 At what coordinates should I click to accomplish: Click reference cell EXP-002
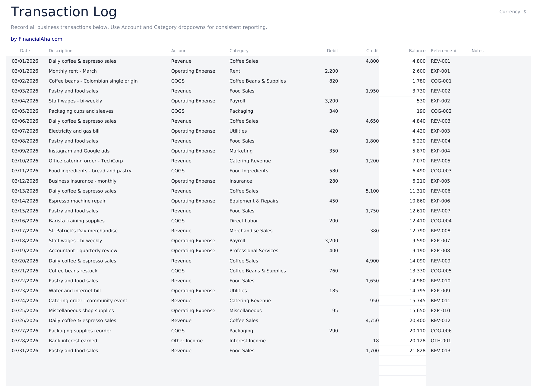coord(440,101)
